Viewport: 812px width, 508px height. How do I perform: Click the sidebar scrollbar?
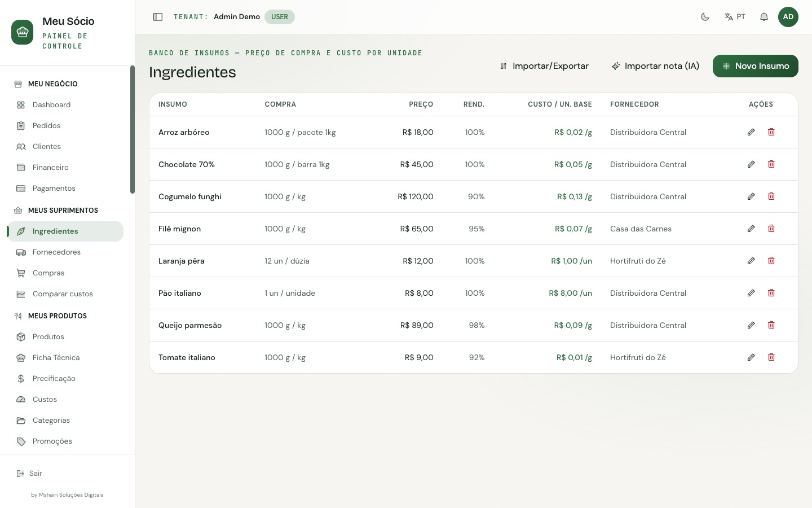(x=133, y=130)
